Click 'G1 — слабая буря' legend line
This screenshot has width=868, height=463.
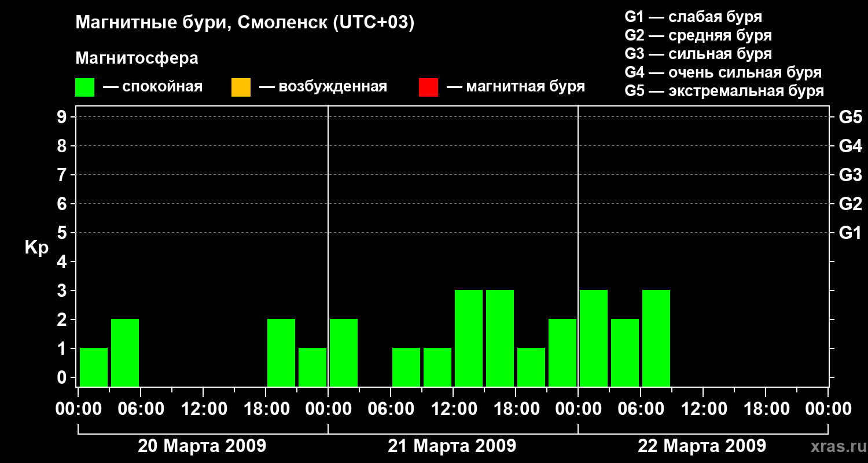point(693,17)
